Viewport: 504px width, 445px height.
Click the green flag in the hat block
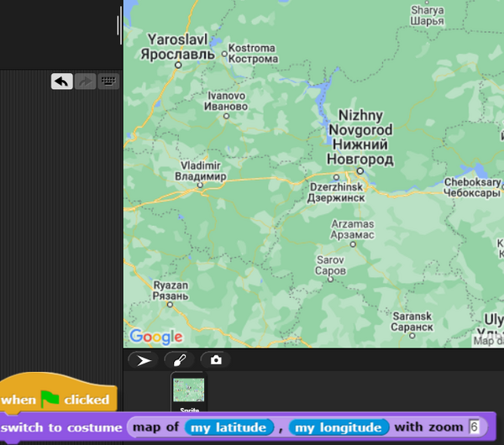(x=50, y=399)
